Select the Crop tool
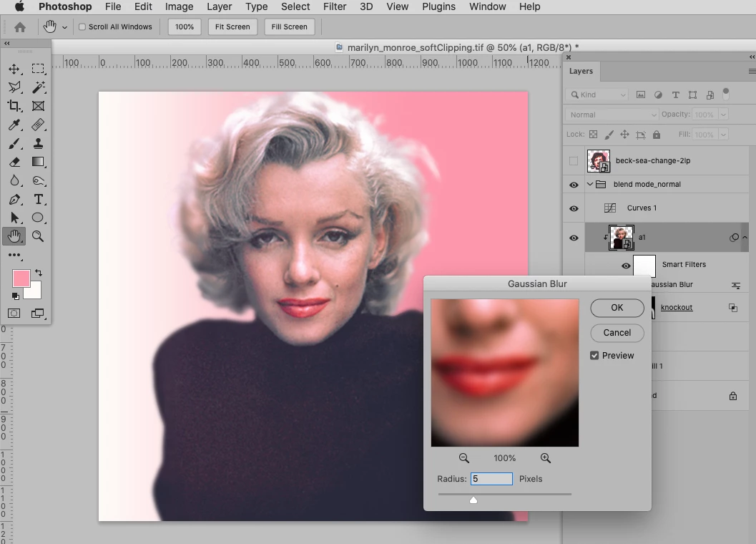 point(14,106)
